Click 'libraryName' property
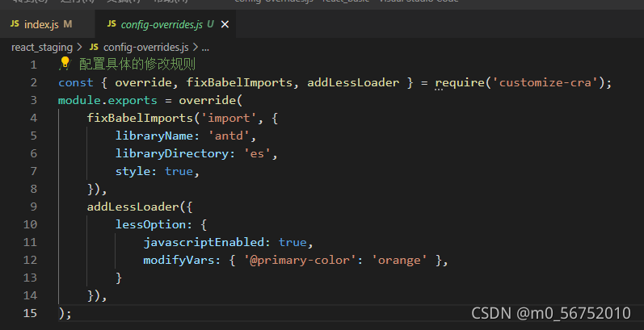This screenshot has width=644, height=330. pyautogui.click(x=154, y=136)
